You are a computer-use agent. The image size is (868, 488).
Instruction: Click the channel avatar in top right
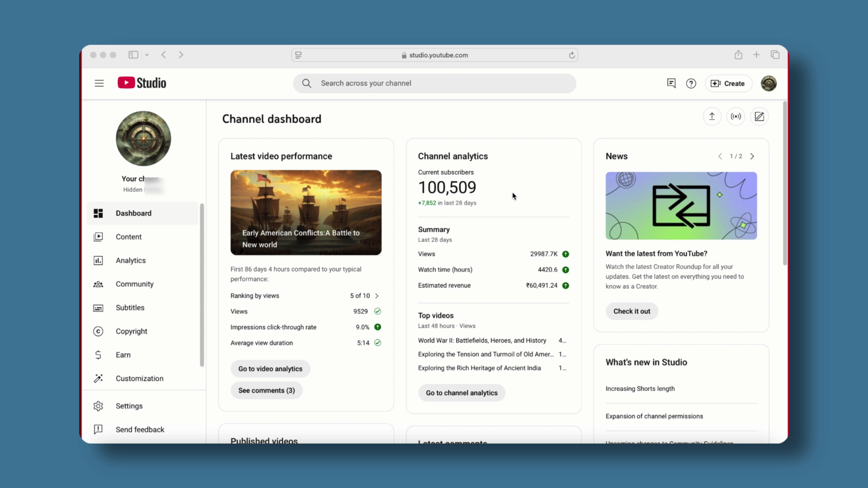coord(769,84)
